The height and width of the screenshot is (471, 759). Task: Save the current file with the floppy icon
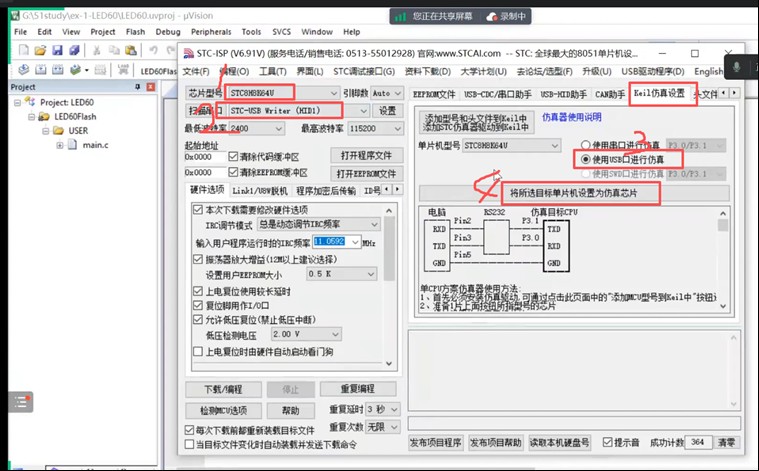click(x=57, y=50)
